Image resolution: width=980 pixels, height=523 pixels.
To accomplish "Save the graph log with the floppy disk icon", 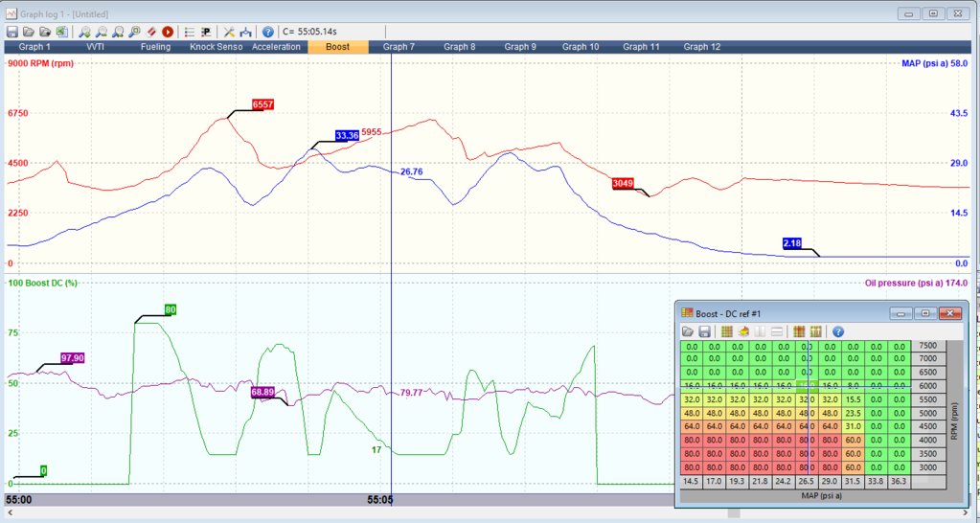I will point(11,32).
